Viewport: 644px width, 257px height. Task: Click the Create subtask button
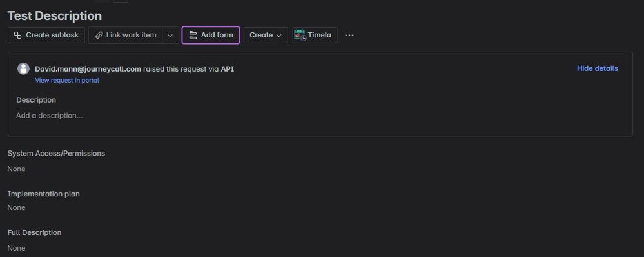[x=46, y=35]
